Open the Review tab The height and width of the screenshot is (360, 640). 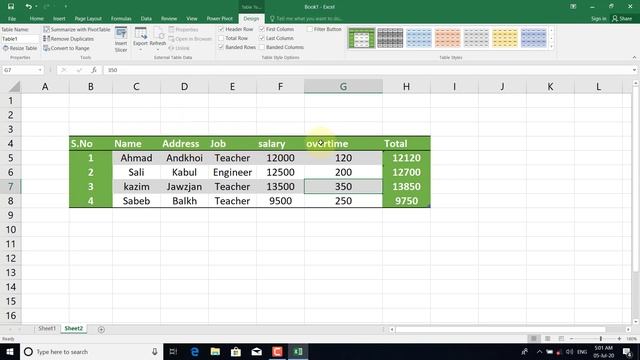(x=169, y=18)
